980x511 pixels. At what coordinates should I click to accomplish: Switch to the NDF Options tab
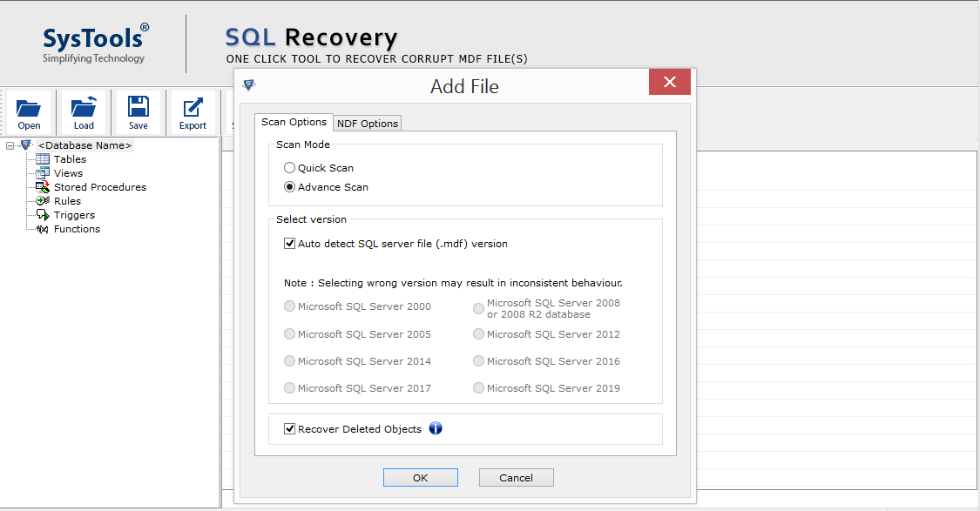click(x=367, y=123)
